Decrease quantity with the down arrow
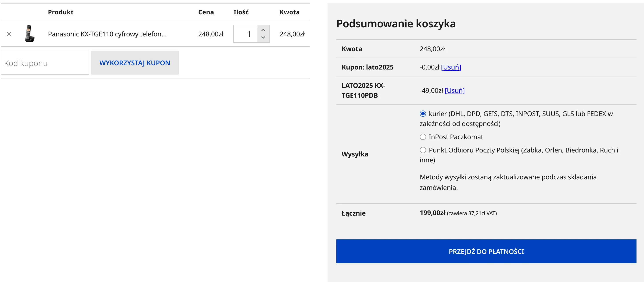This screenshot has height=282, width=644. click(x=263, y=38)
